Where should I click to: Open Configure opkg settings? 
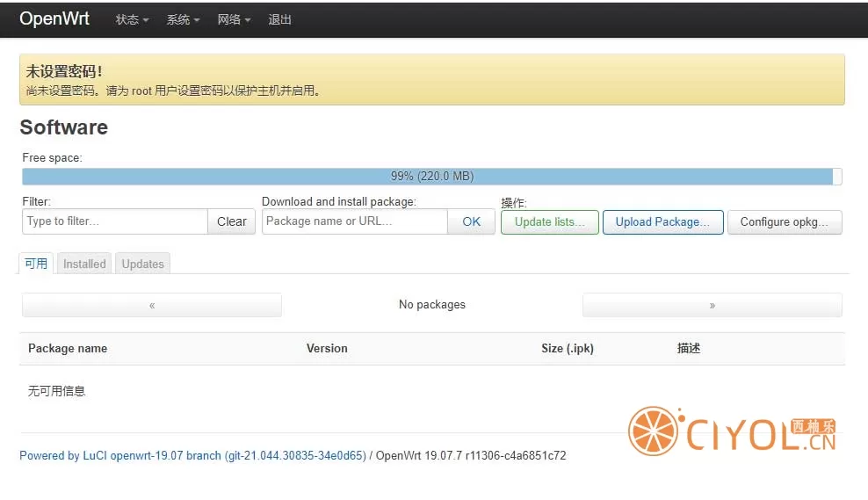coord(785,222)
